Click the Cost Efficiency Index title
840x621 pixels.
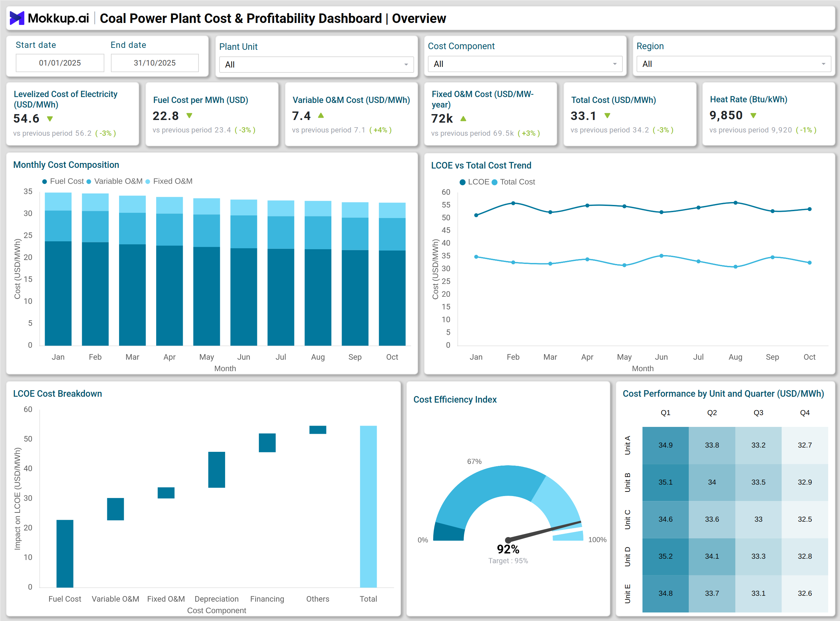(x=455, y=400)
